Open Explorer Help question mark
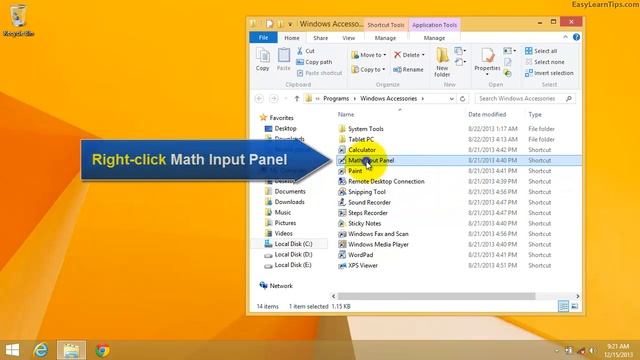The height and width of the screenshot is (360, 640). [576, 37]
